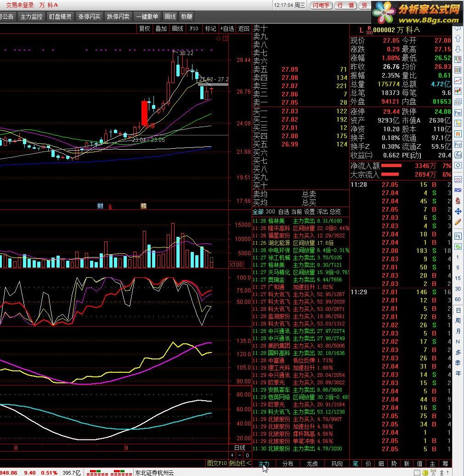The image size is (464, 476).
Task: Click the red diamond icon atop chart
Action: 218,38
